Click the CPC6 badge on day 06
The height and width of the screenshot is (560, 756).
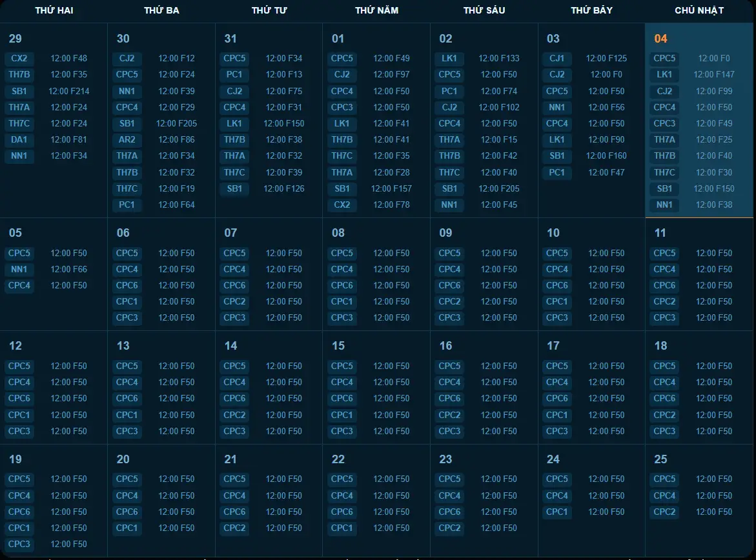tap(127, 285)
